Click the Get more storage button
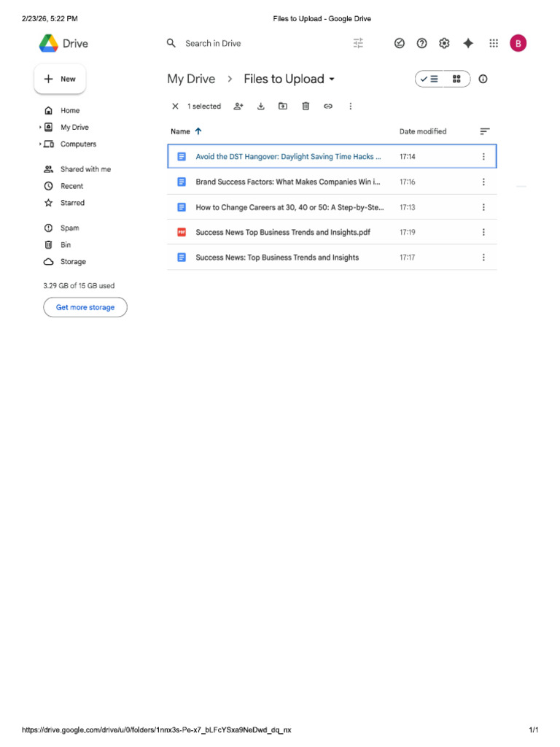The width and height of the screenshot is (560, 747). point(85,307)
